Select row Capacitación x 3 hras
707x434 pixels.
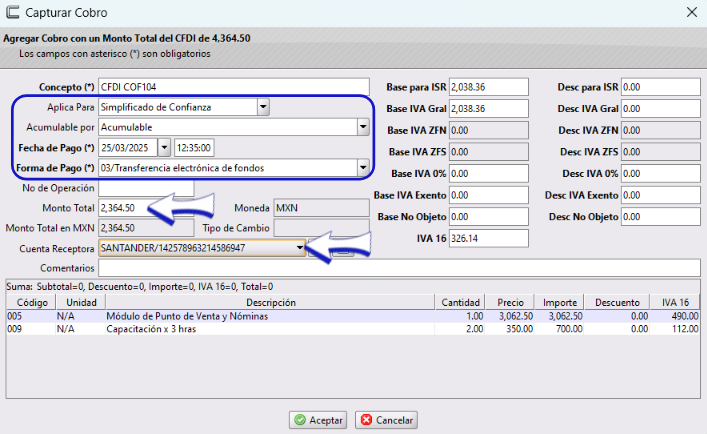[x=353, y=329]
